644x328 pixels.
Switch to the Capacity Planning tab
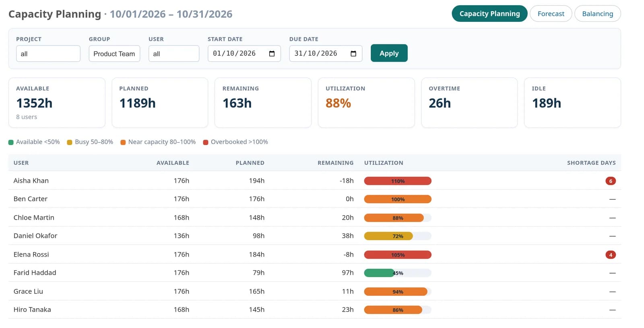[x=489, y=14]
